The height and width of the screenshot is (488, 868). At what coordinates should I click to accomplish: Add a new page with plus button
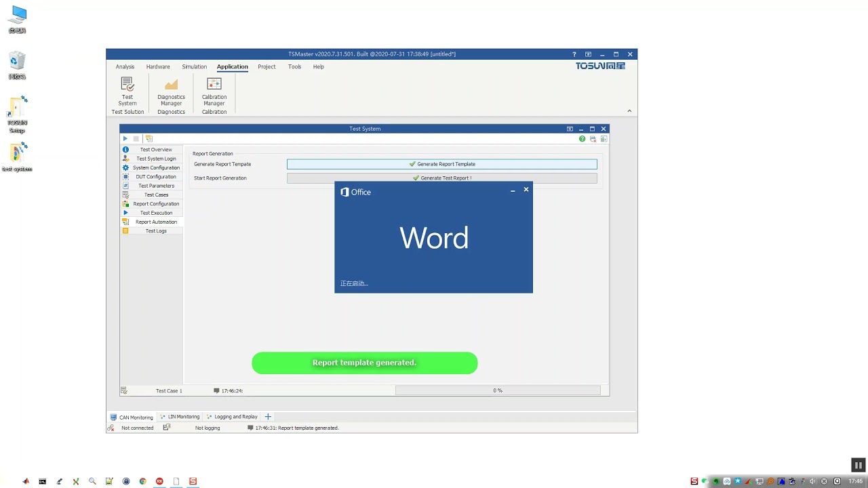[267, 417]
